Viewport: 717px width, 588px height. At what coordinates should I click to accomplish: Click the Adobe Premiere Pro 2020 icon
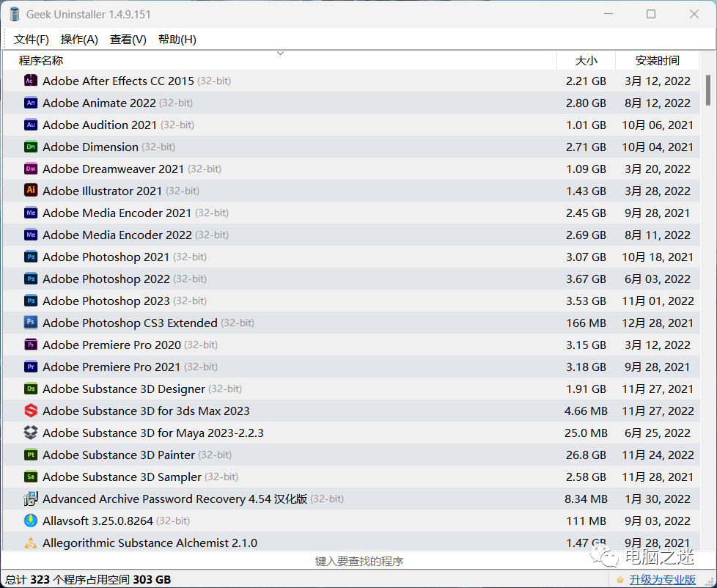[x=31, y=345]
